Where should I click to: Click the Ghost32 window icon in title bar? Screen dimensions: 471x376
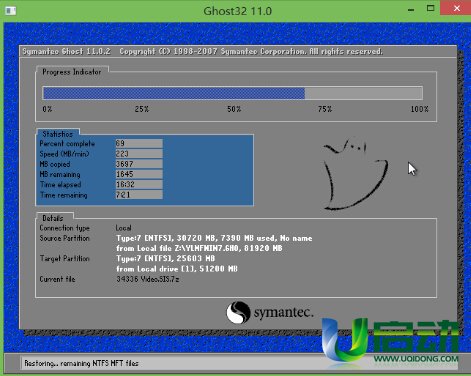(x=11, y=11)
